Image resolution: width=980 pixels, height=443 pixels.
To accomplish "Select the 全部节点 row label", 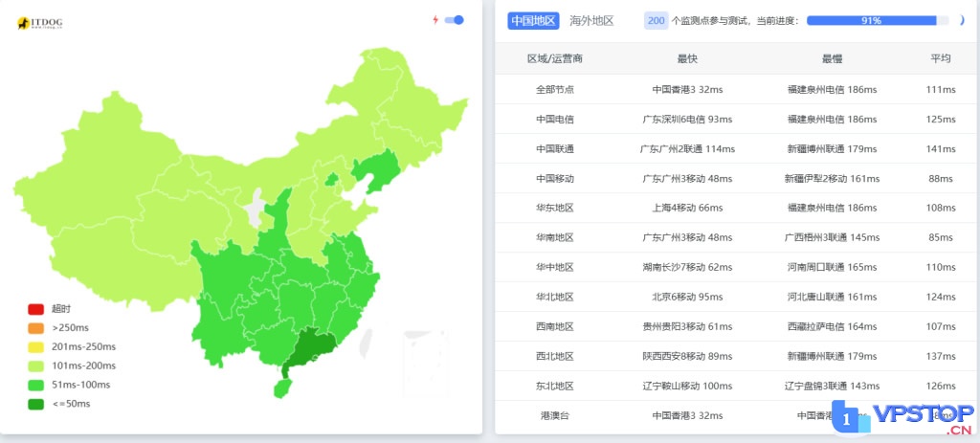I will pos(555,89).
